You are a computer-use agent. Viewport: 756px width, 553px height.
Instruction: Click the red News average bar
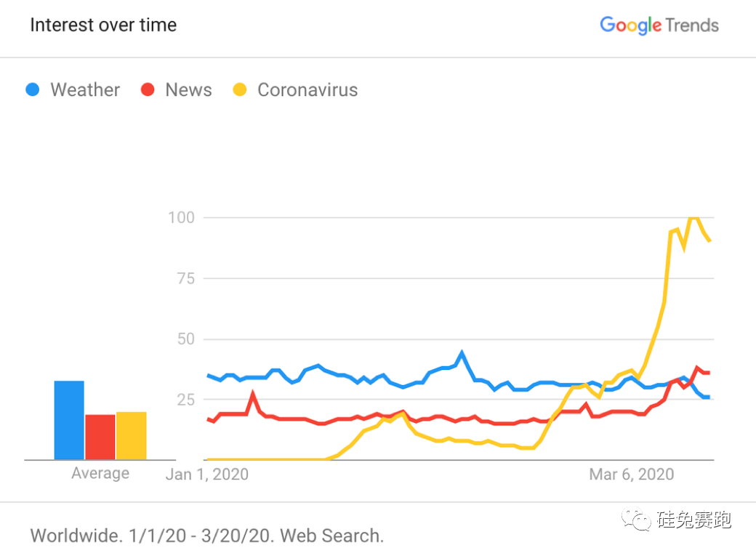click(x=100, y=437)
